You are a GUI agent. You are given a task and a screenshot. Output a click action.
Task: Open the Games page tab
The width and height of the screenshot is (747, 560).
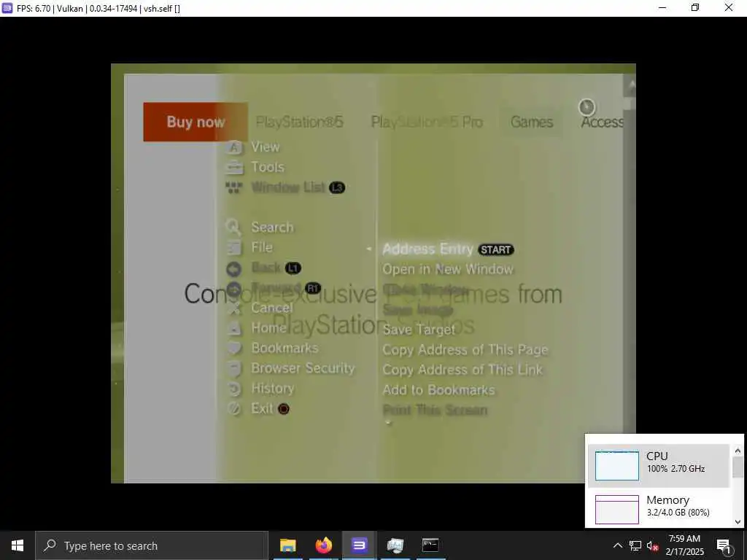point(532,122)
